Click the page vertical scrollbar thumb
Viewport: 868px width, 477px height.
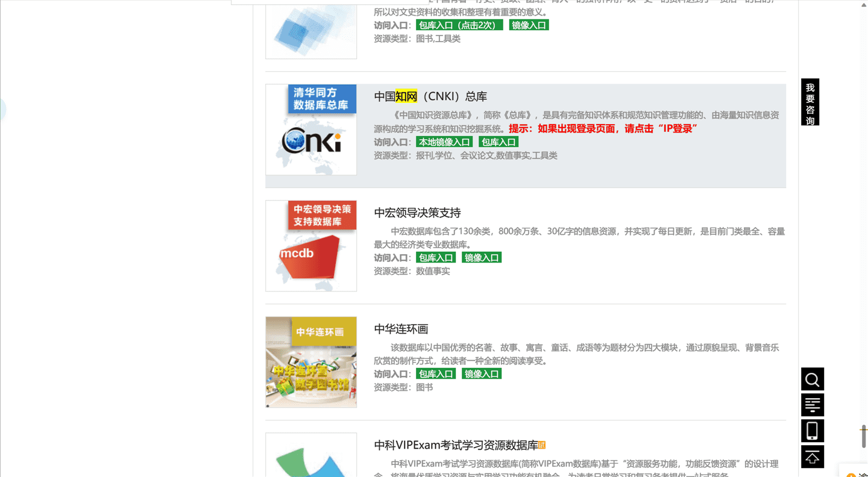[x=863, y=436]
